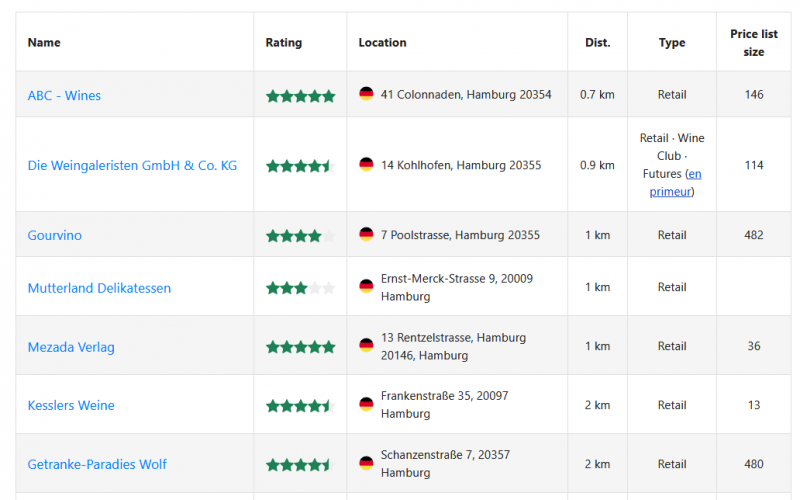Open the Mezada Verlag link
Screen dimensions: 800x500
click(x=71, y=347)
